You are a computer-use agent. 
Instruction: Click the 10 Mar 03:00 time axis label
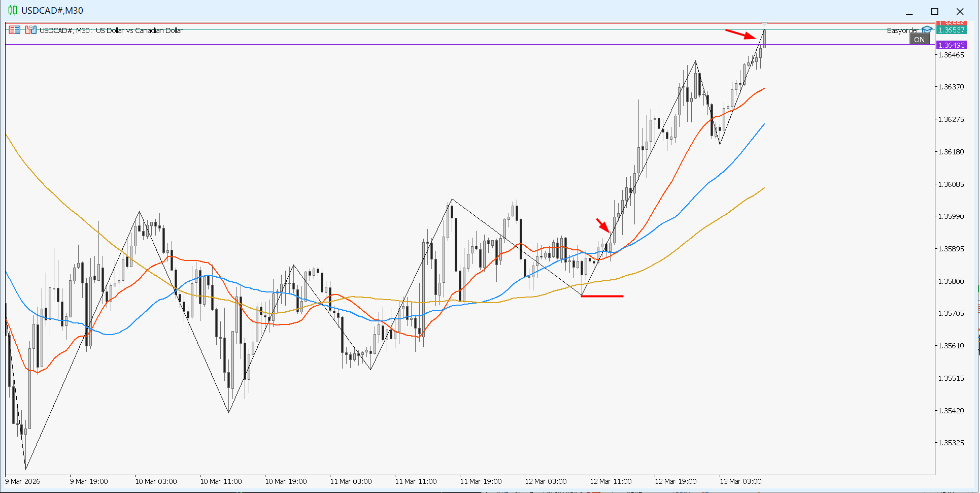(156, 481)
